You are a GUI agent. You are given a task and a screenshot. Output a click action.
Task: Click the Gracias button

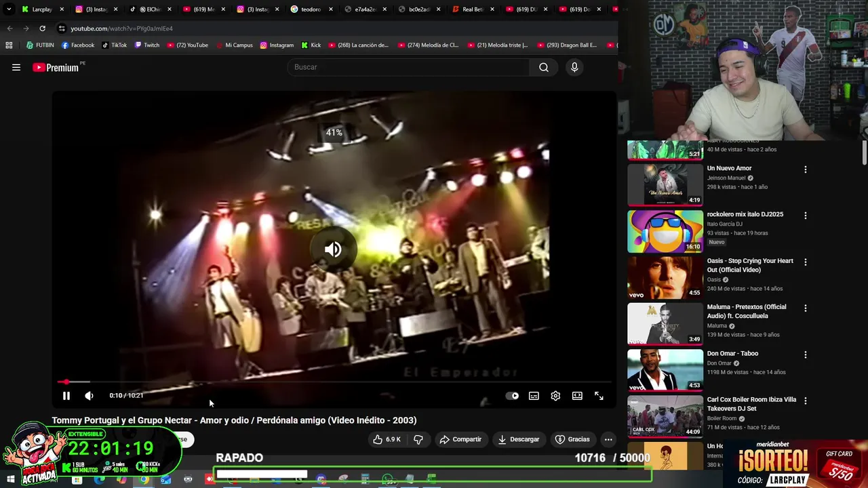[x=572, y=439]
